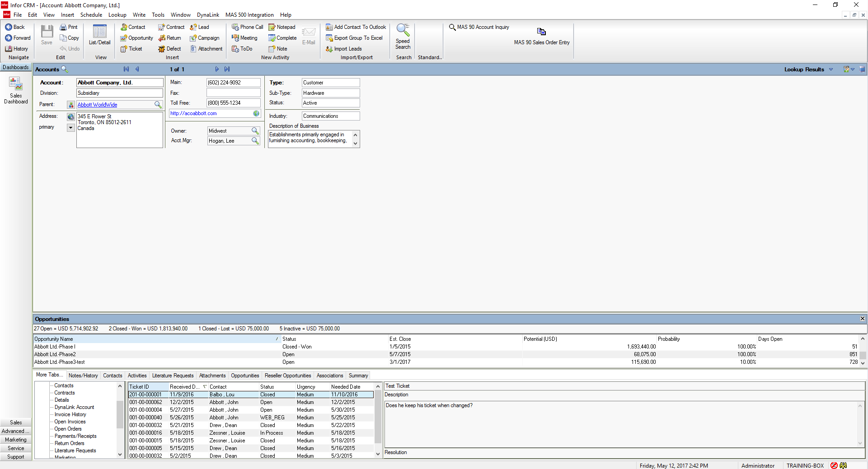Open MAS 90 Account Inquiry

479,27
